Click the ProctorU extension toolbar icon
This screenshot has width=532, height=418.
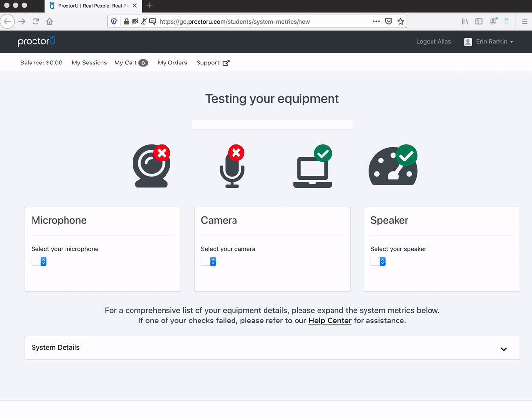[x=506, y=21]
